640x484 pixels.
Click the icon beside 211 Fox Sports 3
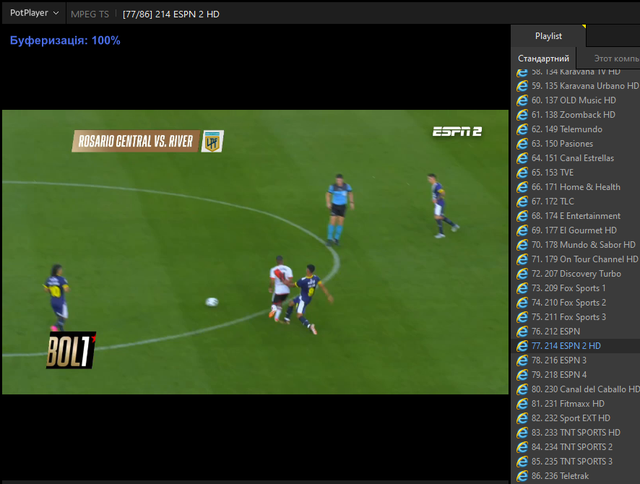[522, 317]
